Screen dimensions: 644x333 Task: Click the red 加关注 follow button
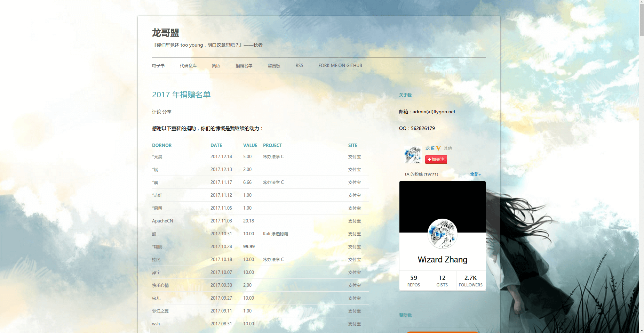(x=436, y=160)
